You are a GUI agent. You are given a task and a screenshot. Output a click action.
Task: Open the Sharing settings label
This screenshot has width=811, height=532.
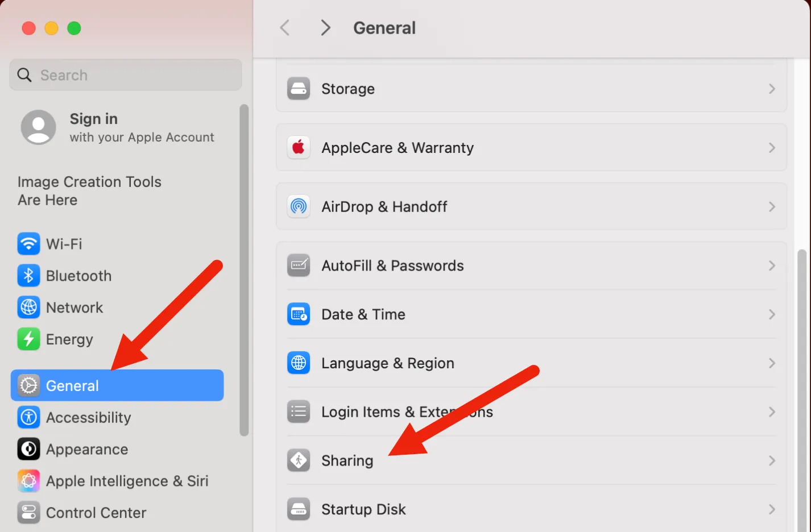[347, 460]
